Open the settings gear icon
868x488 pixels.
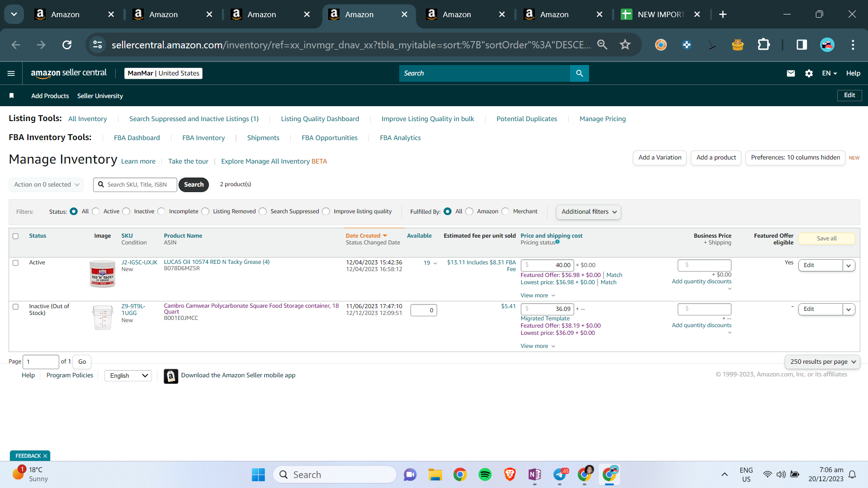tap(809, 73)
